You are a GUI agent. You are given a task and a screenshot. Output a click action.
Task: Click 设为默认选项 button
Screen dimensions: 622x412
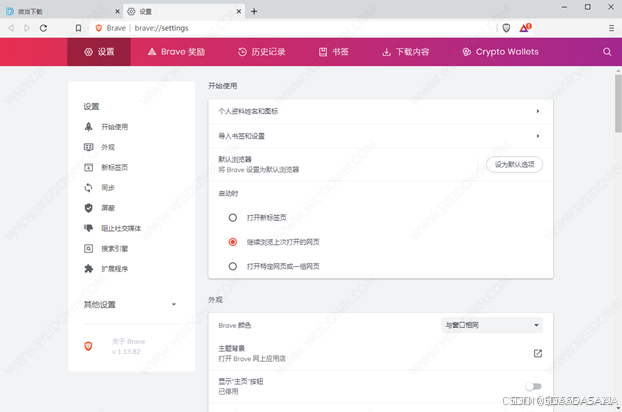coord(514,164)
